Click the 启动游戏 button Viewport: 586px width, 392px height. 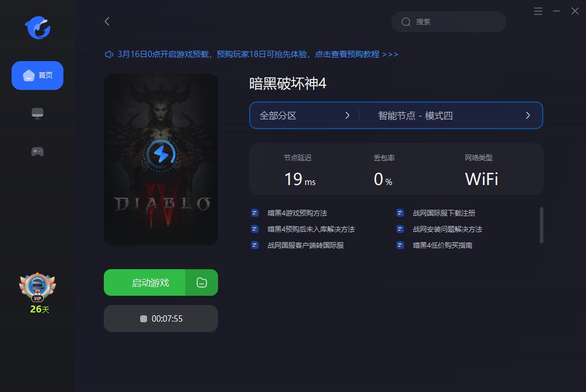pyautogui.click(x=145, y=282)
